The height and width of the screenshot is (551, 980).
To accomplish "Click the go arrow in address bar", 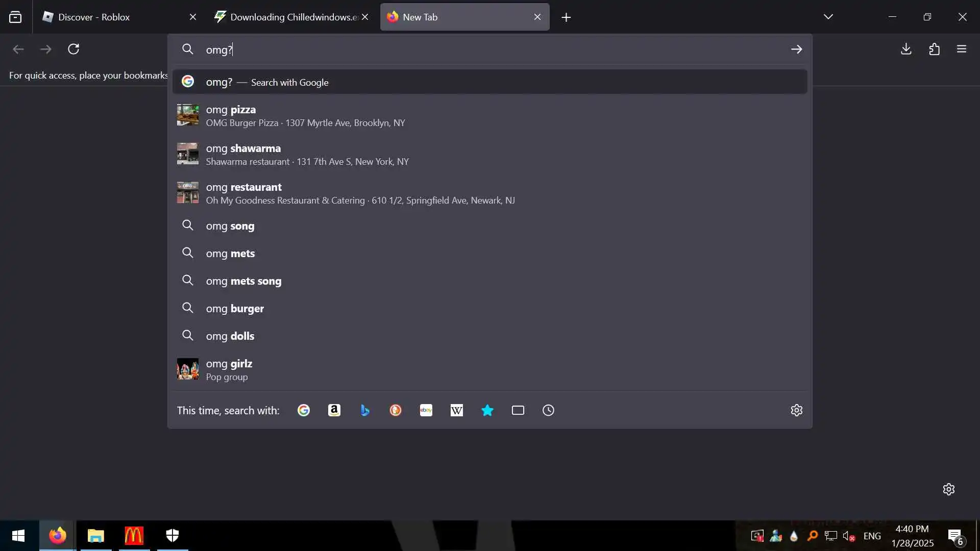I will pyautogui.click(x=796, y=49).
